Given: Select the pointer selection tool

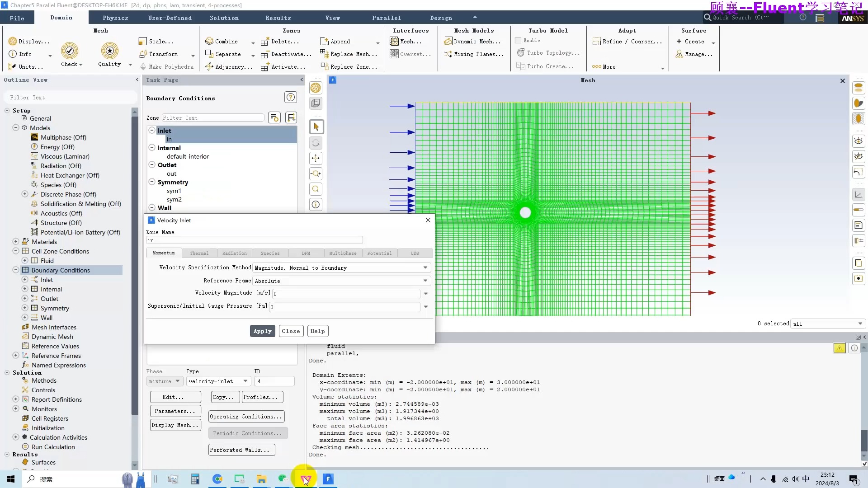Looking at the screenshot, I should 316,127.
